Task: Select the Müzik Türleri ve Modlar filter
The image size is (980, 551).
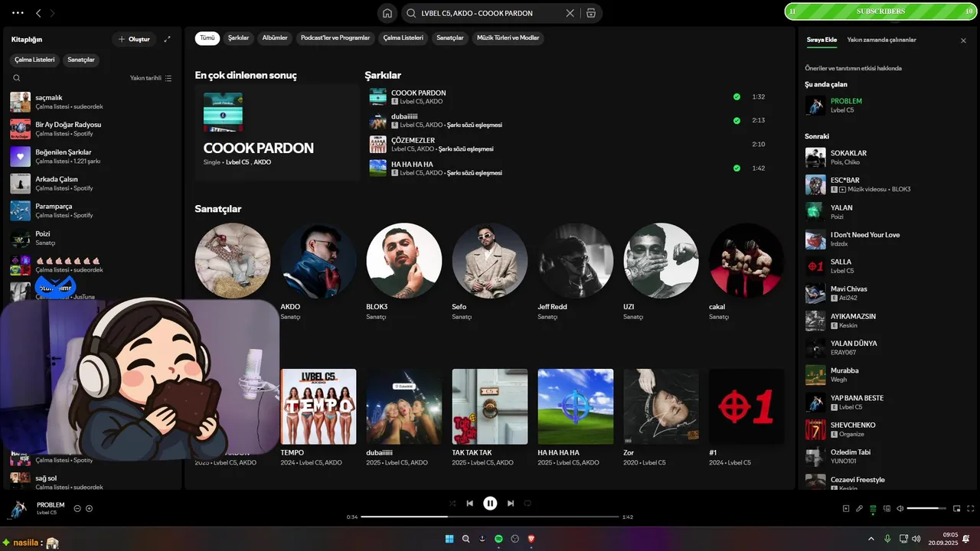Action: coord(508,37)
